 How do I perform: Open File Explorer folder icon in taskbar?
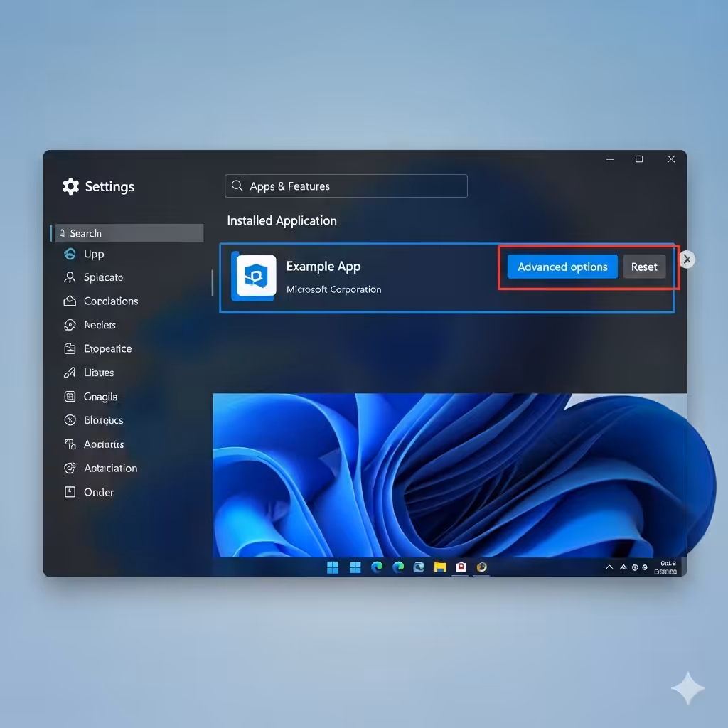coord(439,567)
